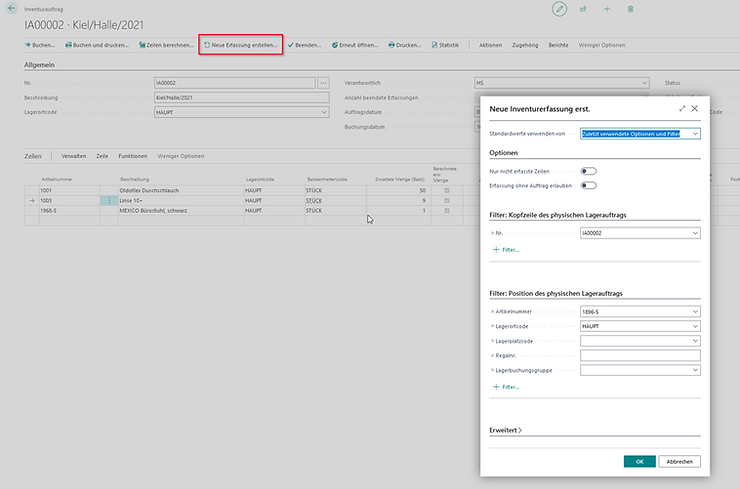Image resolution: width=740 pixels, height=489 pixels.
Task: Confirm the dialog with OK
Action: 639,461
